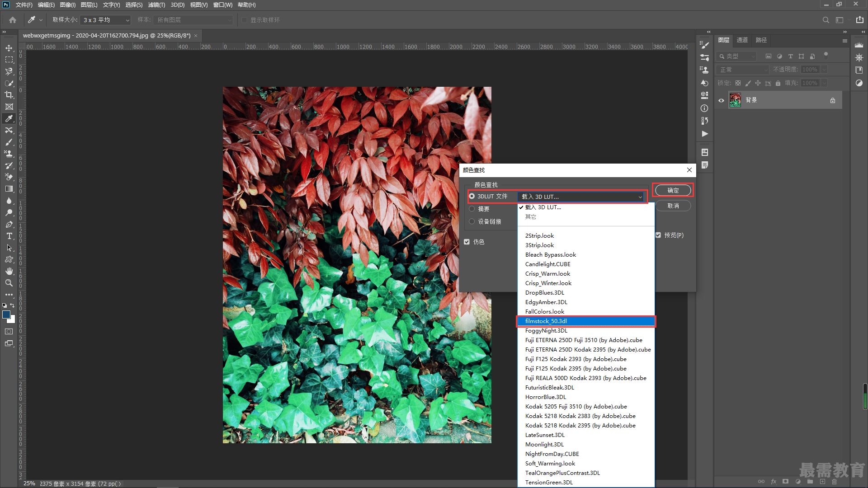This screenshot has width=868, height=488.
Task: Switch to the 路径 tab
Action: click(761, 40)
